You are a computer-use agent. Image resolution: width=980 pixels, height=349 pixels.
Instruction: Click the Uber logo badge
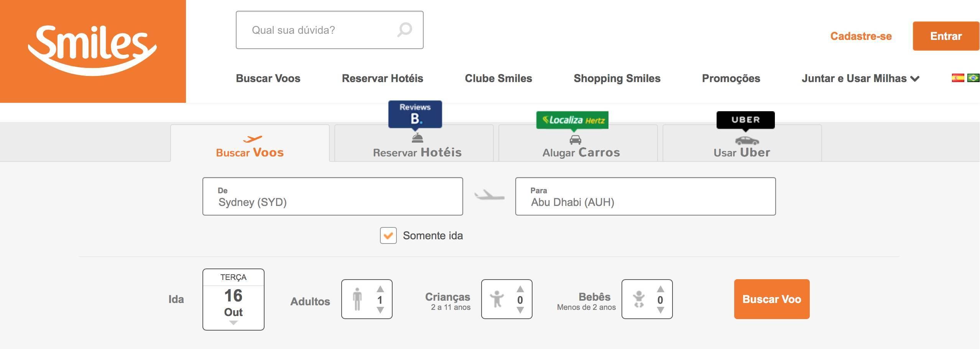tap(745, 120)
